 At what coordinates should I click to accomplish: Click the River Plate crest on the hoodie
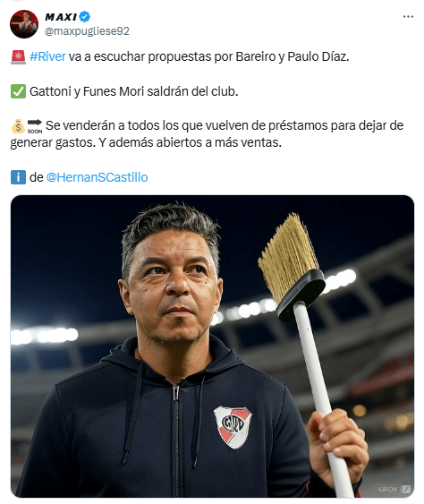click(x=233, y=427)
